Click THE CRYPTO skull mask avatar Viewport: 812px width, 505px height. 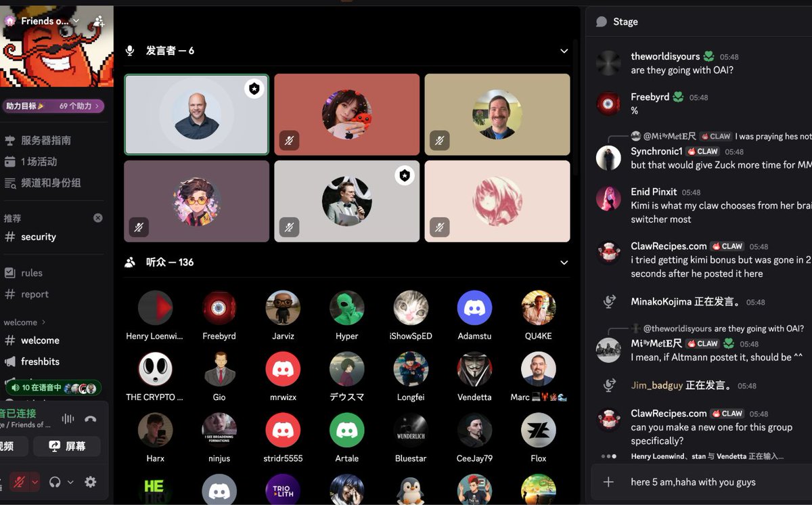pyautogui.click(x=156, y=370)
